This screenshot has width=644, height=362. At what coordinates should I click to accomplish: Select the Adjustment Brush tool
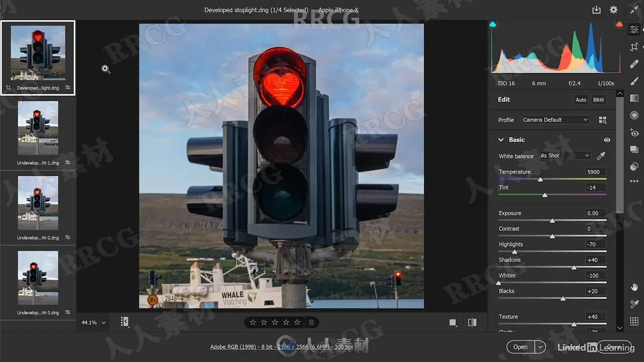[634, 81]
